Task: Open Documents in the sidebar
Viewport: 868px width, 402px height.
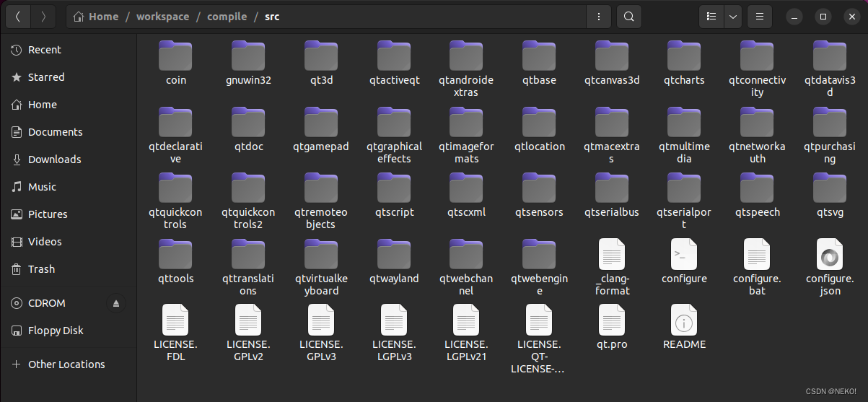Action: (69, 132)
